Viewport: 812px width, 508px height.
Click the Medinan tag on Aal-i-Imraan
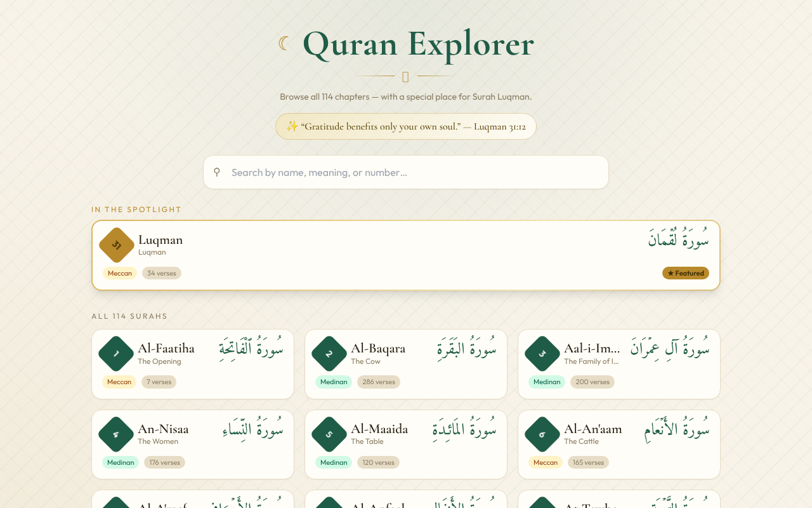pyautogui.click(x=547, y=382)
